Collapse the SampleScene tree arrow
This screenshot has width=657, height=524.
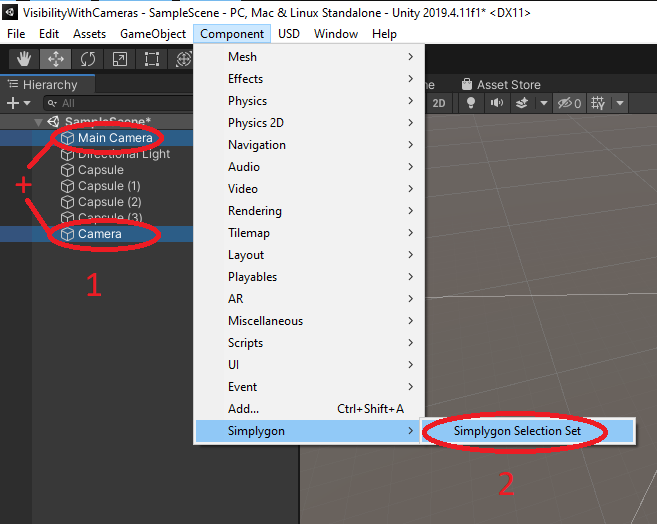pyautogui.click(x=39, y=122)
